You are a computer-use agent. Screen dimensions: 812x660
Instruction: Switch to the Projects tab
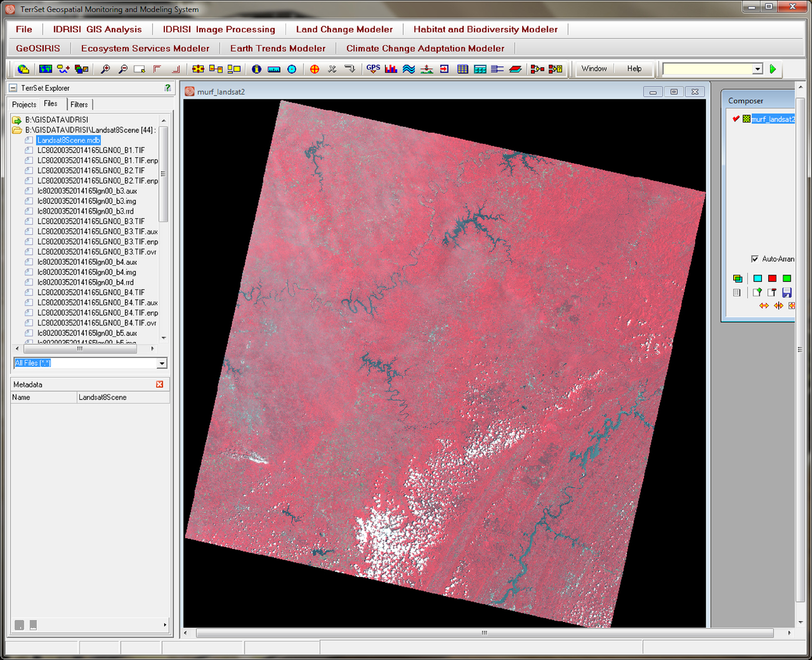tap(23, 104)
